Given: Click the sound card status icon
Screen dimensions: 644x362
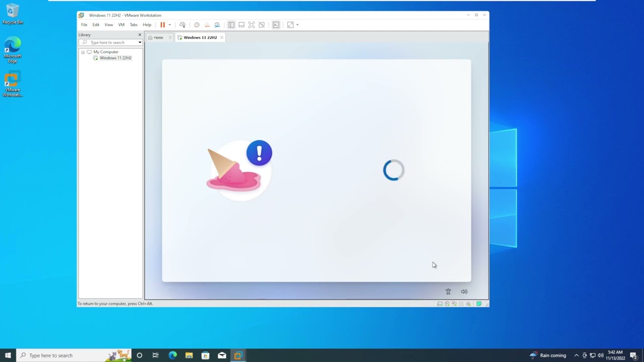Looking at the screenshot, I should [468, 304].
